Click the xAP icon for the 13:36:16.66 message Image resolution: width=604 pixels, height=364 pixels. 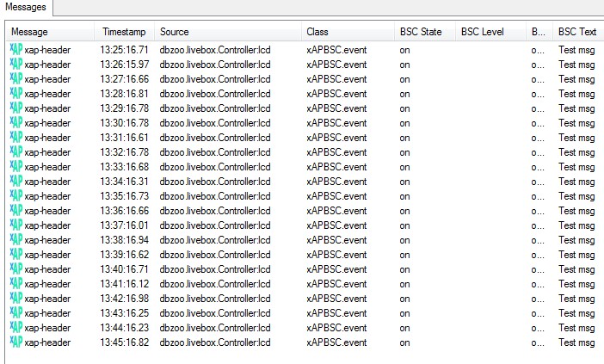click(x=16, y=210)
